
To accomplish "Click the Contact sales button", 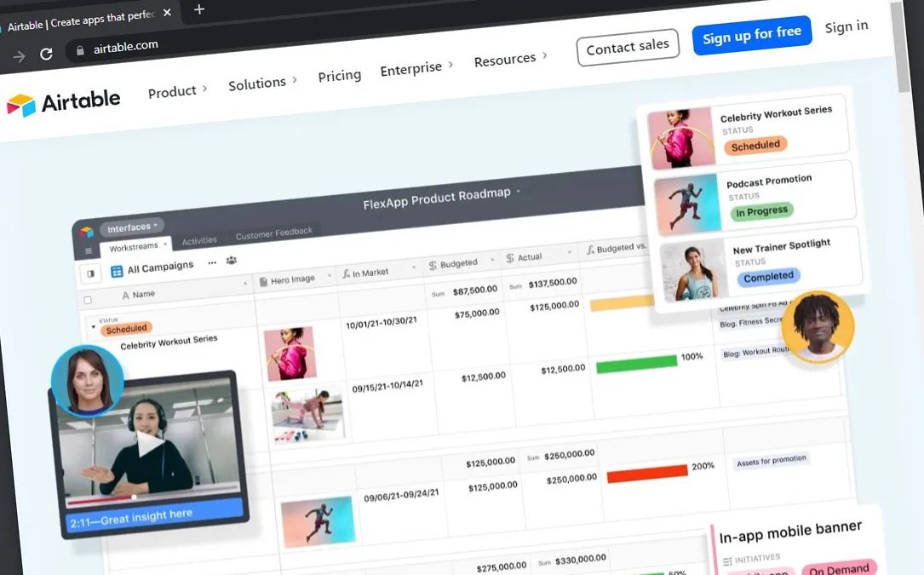I will (628, 47).
